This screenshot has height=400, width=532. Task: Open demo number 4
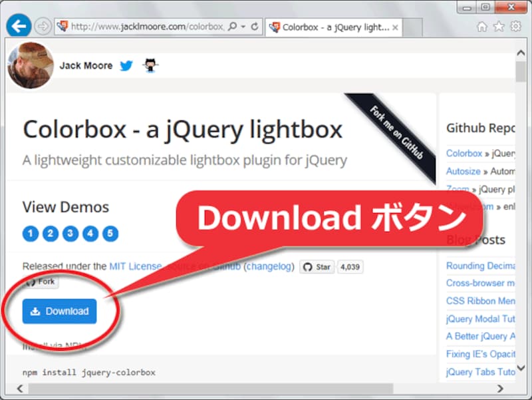90,234
